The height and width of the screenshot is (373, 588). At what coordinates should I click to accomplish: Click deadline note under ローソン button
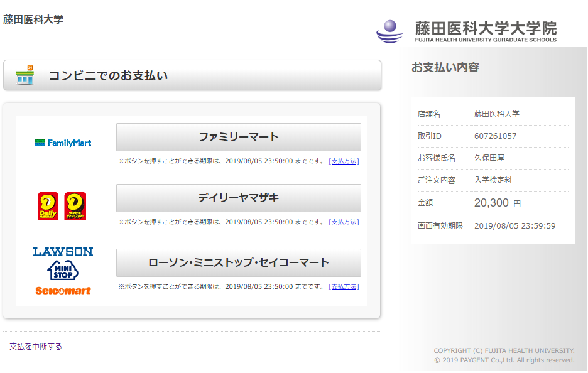pos(221,287)
